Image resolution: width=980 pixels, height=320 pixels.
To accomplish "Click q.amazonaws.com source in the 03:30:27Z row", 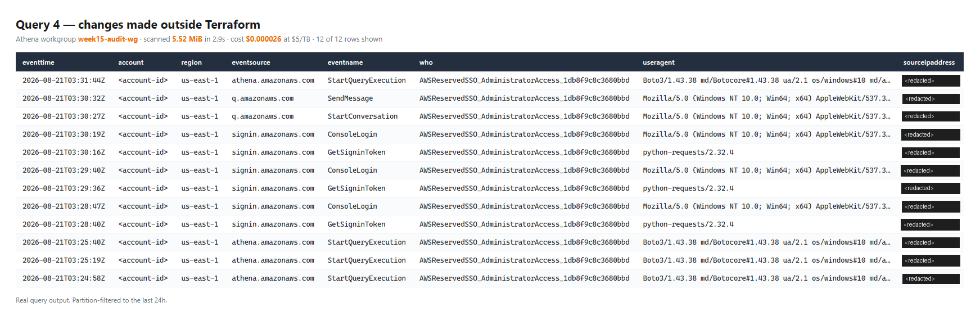I will click(263, 116).
